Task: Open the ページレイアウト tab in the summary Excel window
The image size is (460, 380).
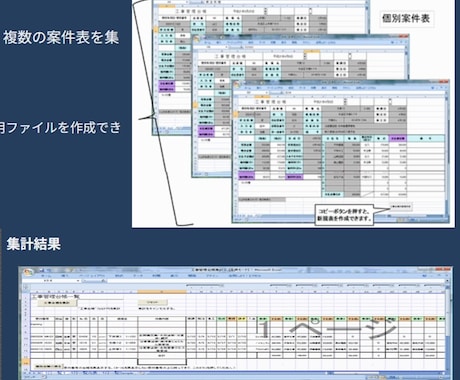Action: [92, 276]
